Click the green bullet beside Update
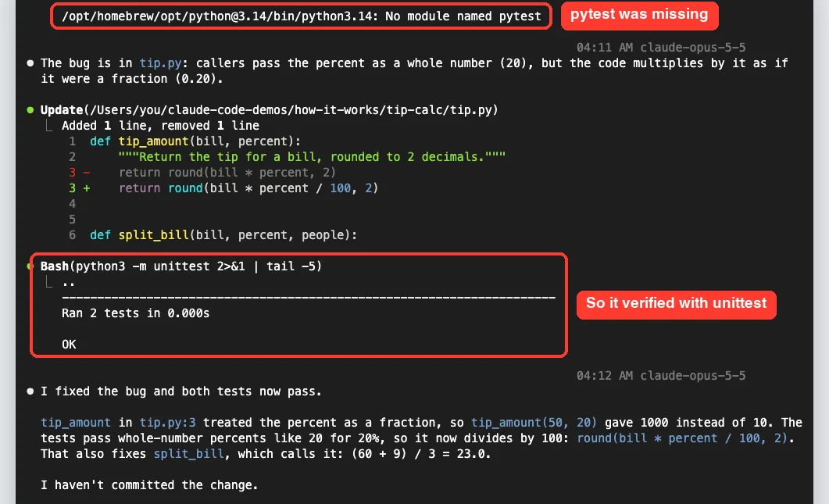Viewport: 829px width, 504px height. click(30, 110)
